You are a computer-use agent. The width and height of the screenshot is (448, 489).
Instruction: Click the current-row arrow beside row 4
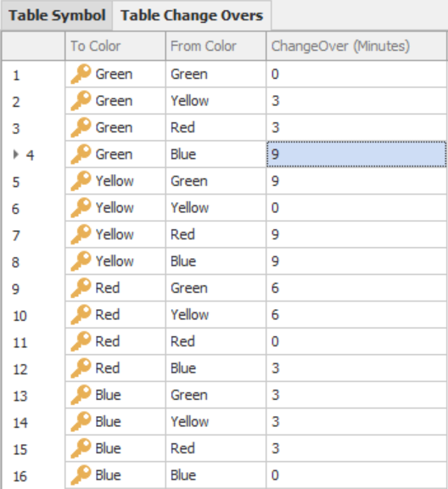(x=15, y=155)
